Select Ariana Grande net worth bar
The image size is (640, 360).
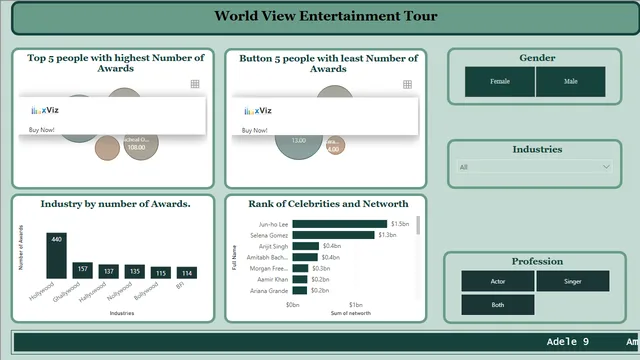[x=300, y=290]
